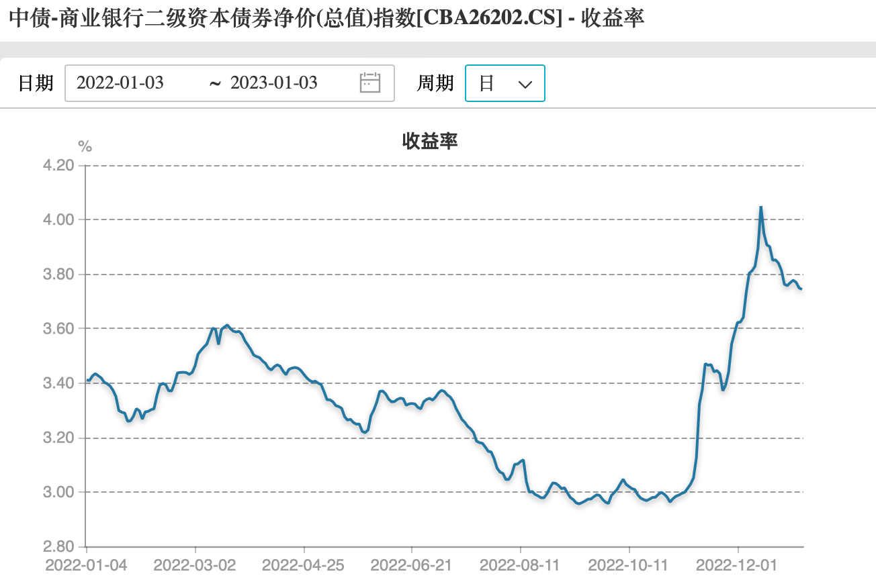This screenshot has width=876, height=588.
Task: Click the start date field 2022-01-03
Action: pos(120,83)
